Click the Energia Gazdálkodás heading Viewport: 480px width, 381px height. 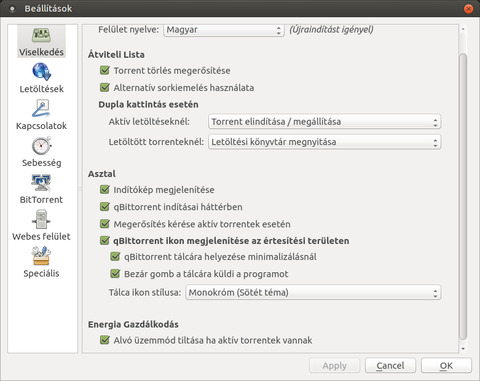(x=133, y=324)
